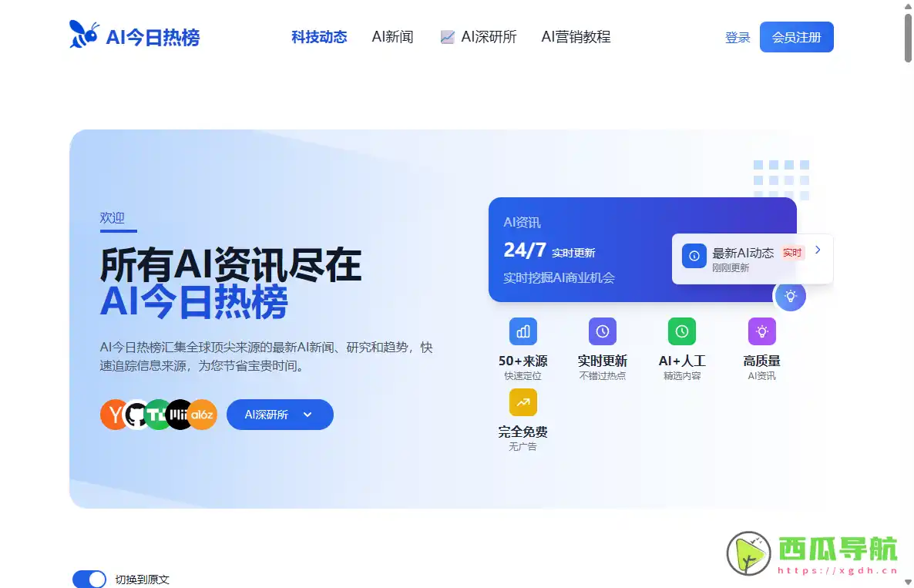This screenshot has width=914, height=588.
Task: Open the AI营销教程 nav item
Action: [x=576, y=37]
